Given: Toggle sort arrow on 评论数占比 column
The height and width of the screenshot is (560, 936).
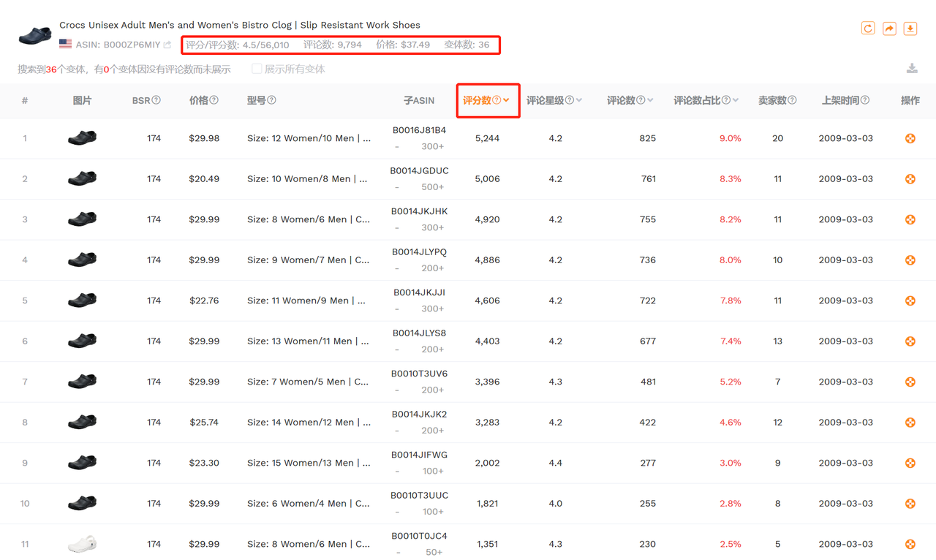Looking at the screenshot, I should [736, 100].
